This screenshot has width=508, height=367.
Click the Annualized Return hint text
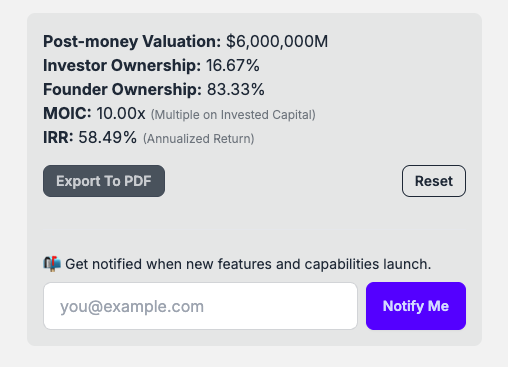[199, 139]
